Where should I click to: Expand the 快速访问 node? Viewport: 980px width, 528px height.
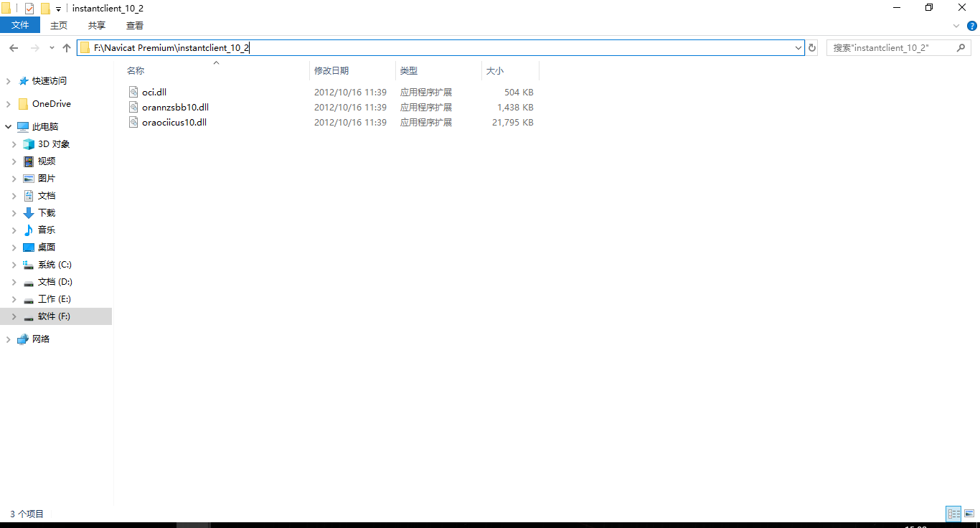click(x=8, y=81)
